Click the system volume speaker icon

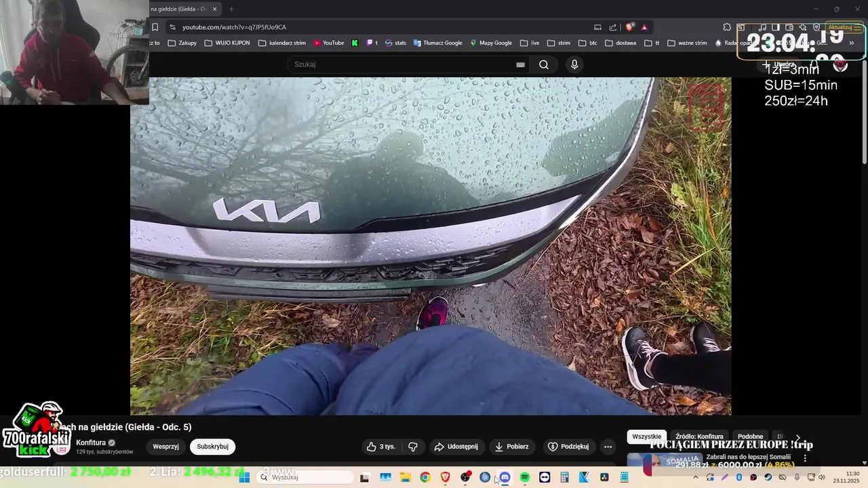point(822,477)
